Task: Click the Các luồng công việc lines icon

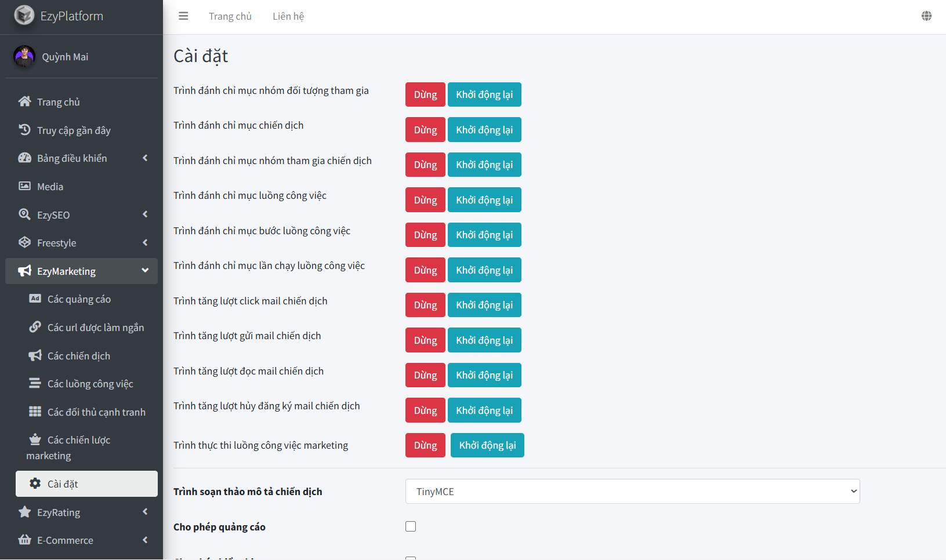Action: pos(35,383)
